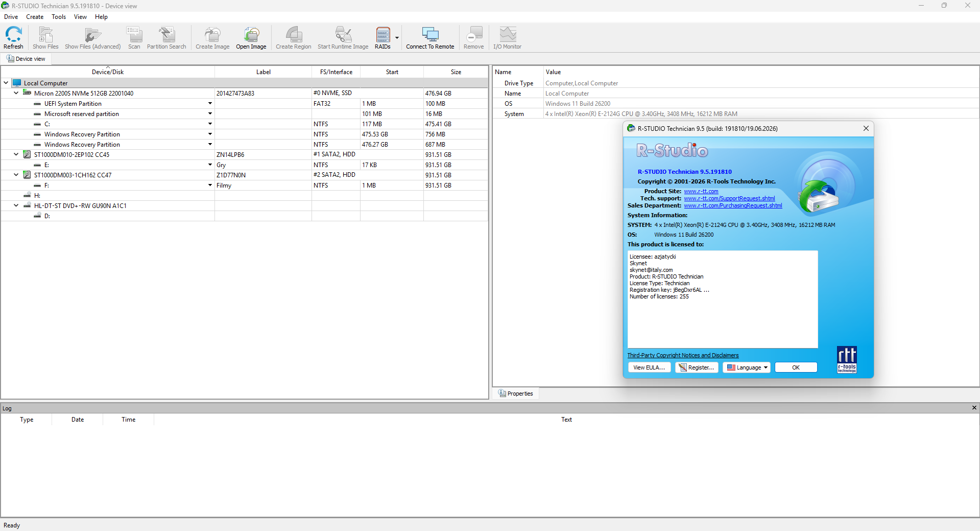Image resolution: width=980 pixels, height=531 pixels.
Task: Switch to the Device view tab
Action: click(x=26, y=59)
